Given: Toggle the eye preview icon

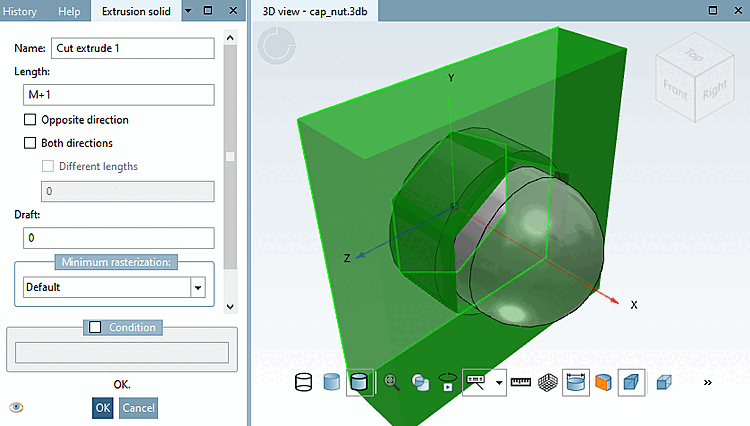Looking at the screenshot, I should (x=16, y=407).
